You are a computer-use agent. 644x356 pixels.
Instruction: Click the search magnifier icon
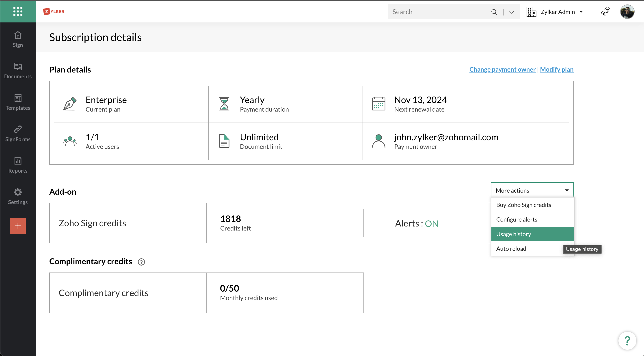pos(494,12)
